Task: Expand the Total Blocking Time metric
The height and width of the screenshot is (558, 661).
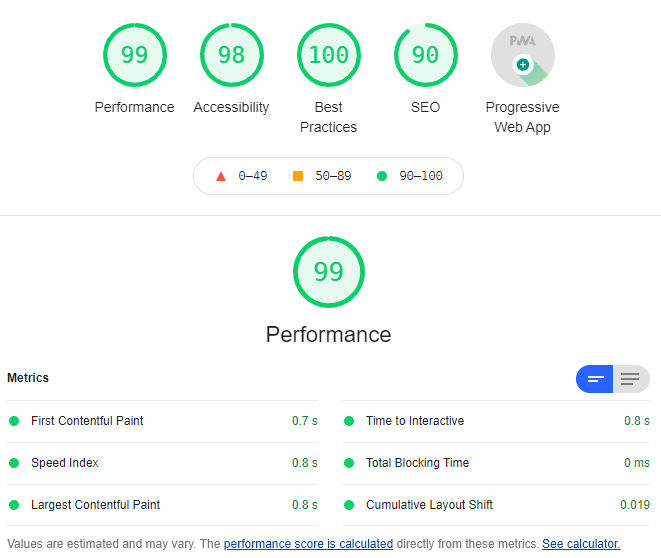Action: point(496,463)
